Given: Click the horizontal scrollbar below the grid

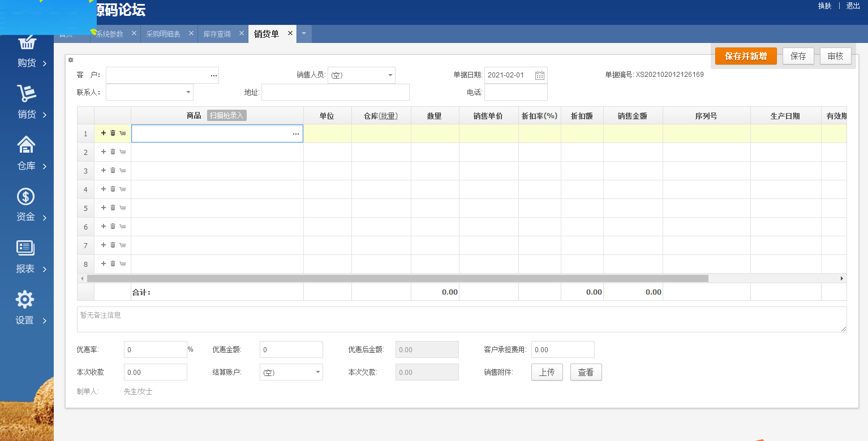Looking at the screenshot, I should pyautogui.click(x=396, y=278).
